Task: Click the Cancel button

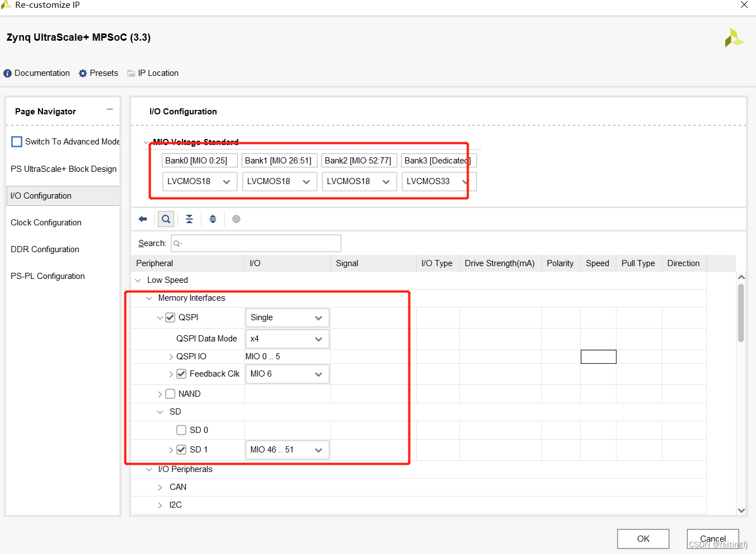Action: pos(713,539)
